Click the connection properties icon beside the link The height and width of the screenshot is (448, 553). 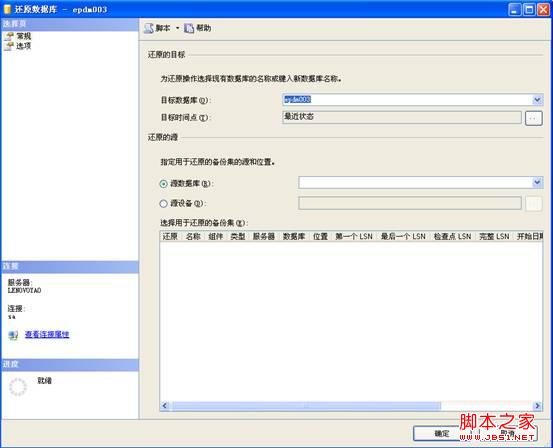coord(13,335)
